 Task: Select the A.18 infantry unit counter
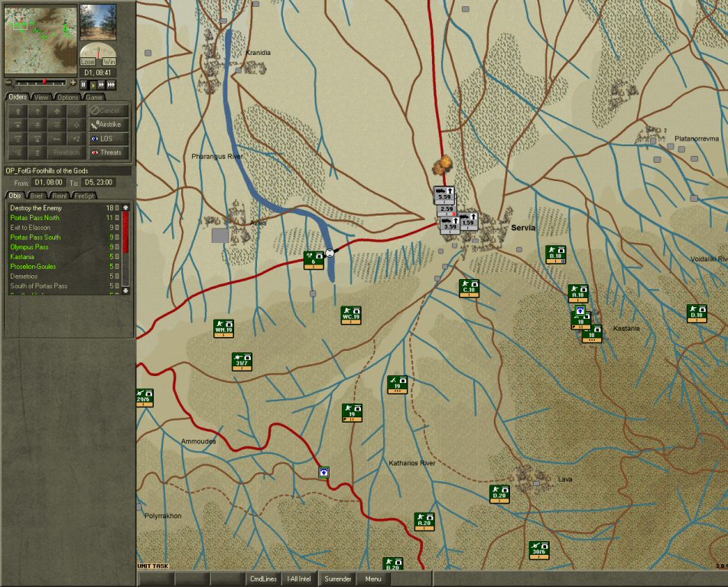[578, 293]
